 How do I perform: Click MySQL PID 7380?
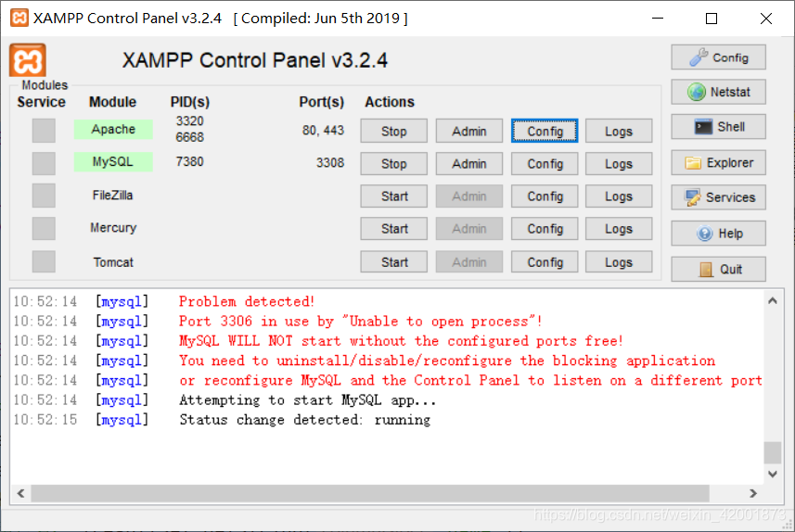point(189,161)
